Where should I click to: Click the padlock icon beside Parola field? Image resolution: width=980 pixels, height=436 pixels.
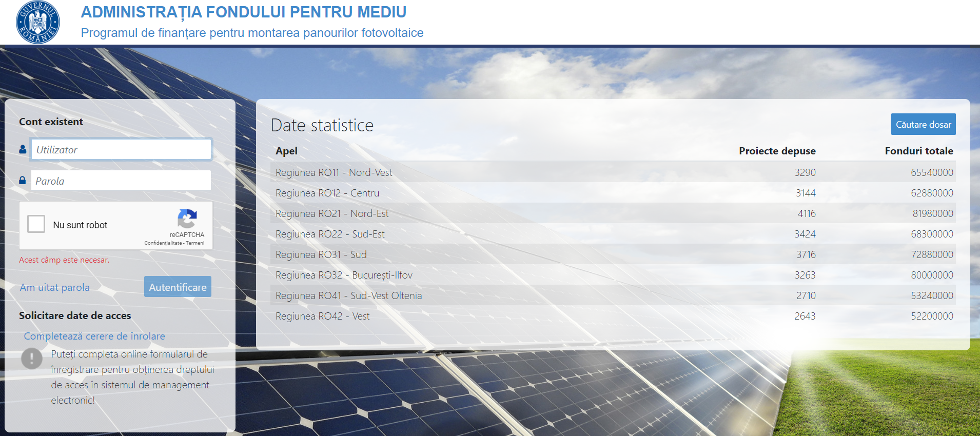coord(22,181)
